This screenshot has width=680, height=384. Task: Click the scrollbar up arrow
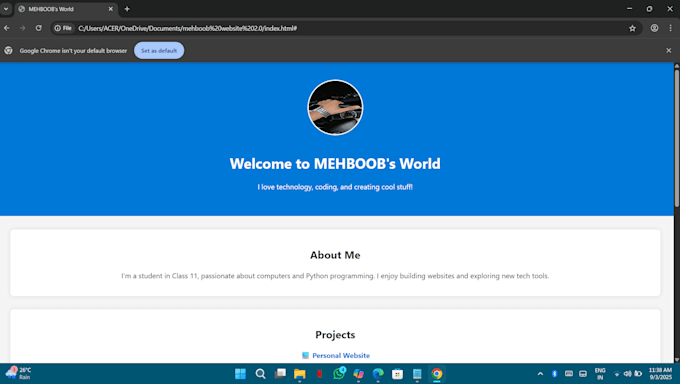click(676, 66)
